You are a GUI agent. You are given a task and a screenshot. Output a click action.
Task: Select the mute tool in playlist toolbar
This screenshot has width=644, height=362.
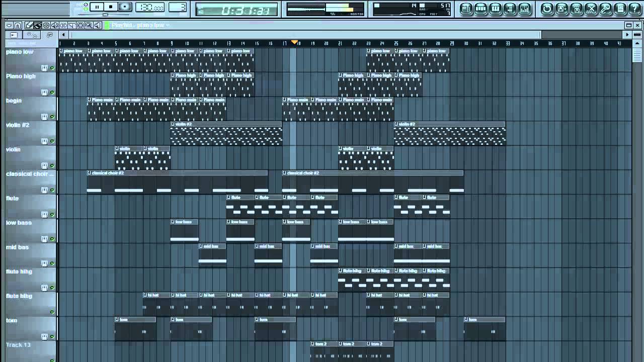pyautogui.click(x=55, y=25)
